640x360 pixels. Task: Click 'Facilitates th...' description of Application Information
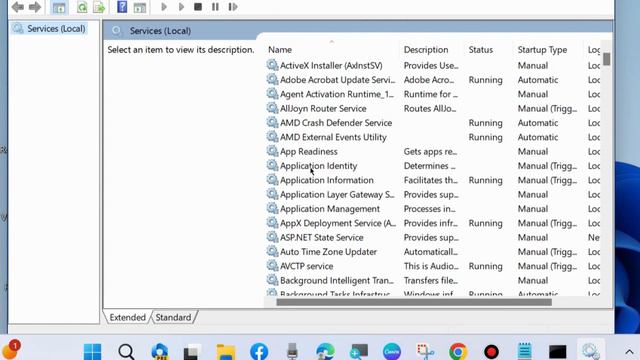(430, 180)
